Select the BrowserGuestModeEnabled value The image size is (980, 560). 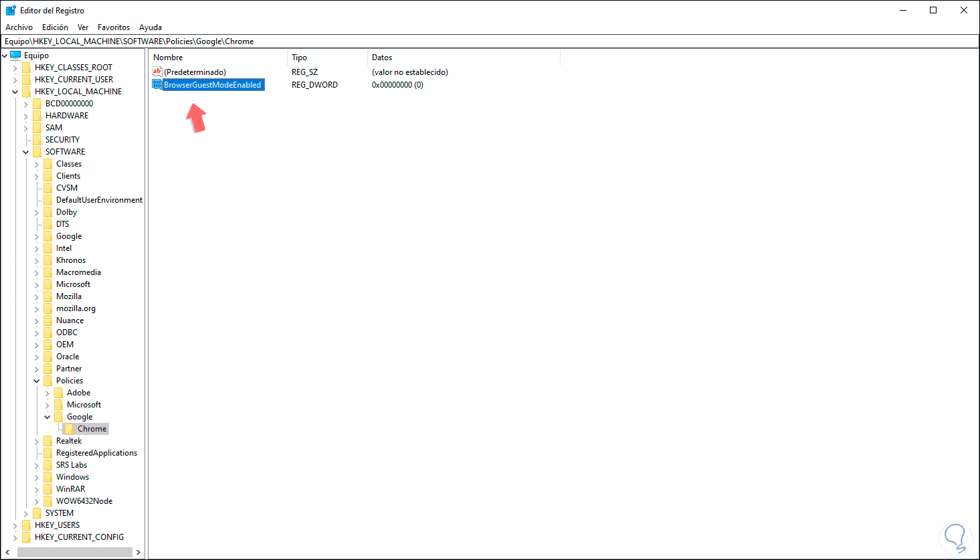213,85
